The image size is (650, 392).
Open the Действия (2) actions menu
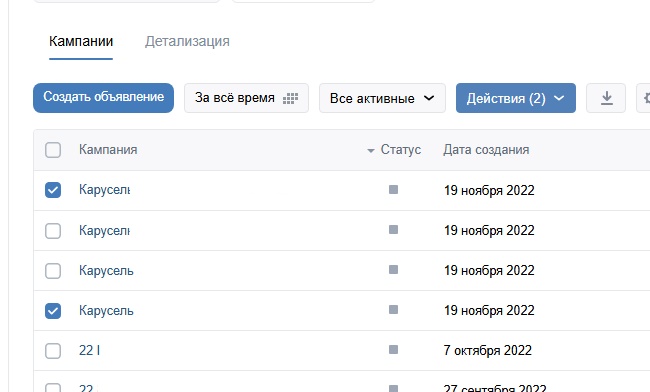516,98
